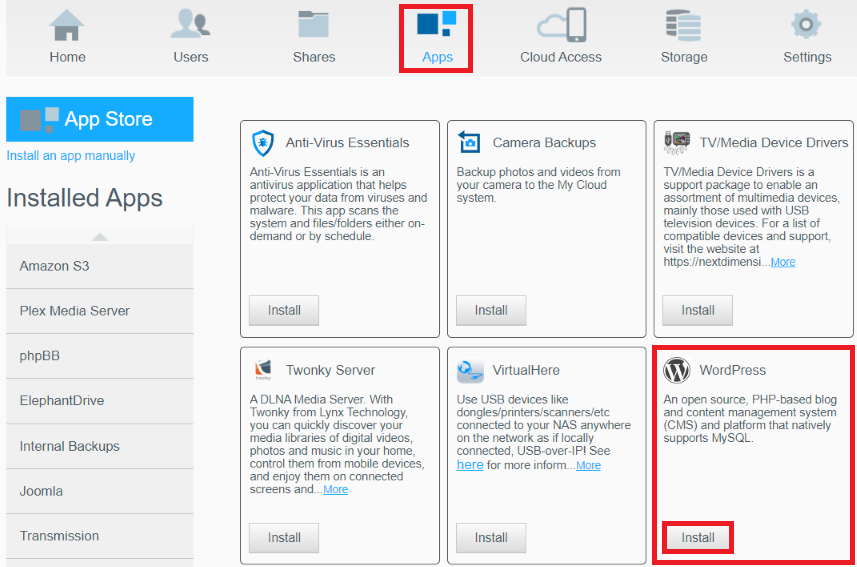Viewport: 857px width, 567px height.
Task: Click the WordPress logo icon
Action: 677,370
